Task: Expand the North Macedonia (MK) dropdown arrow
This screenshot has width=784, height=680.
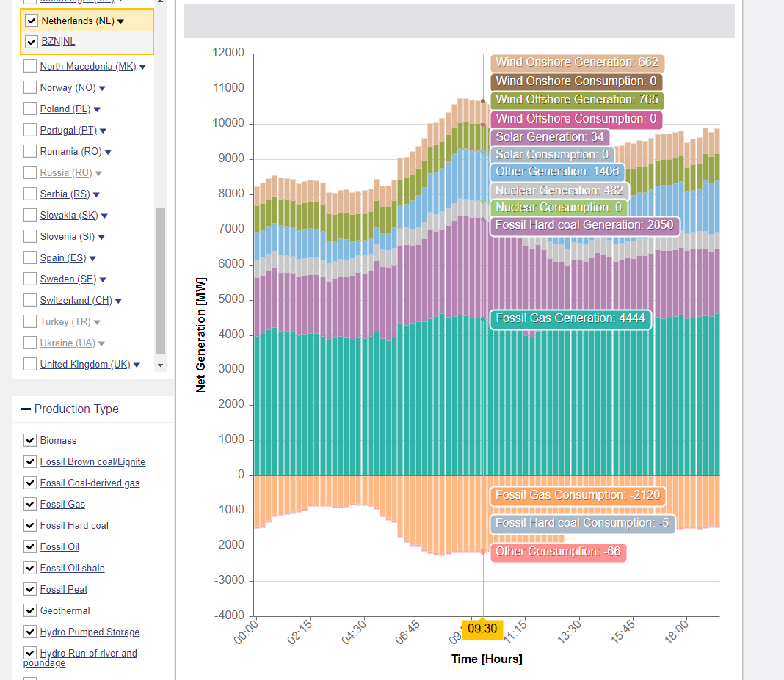Action: (142, 67)
